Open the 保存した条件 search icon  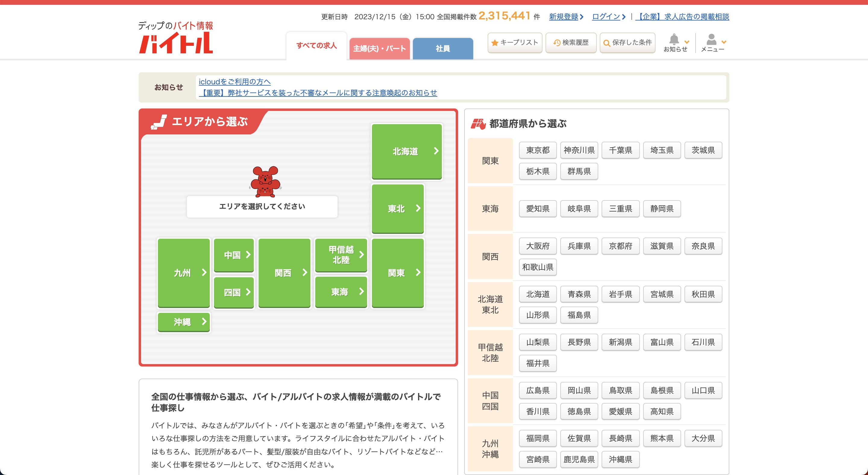coord(606,43)
